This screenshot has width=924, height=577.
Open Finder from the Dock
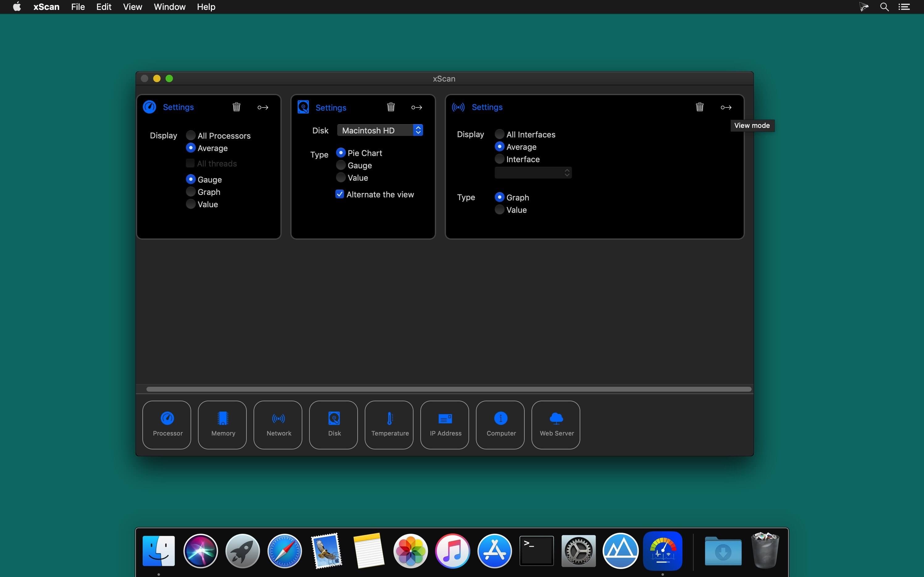(x=159, y=551)
